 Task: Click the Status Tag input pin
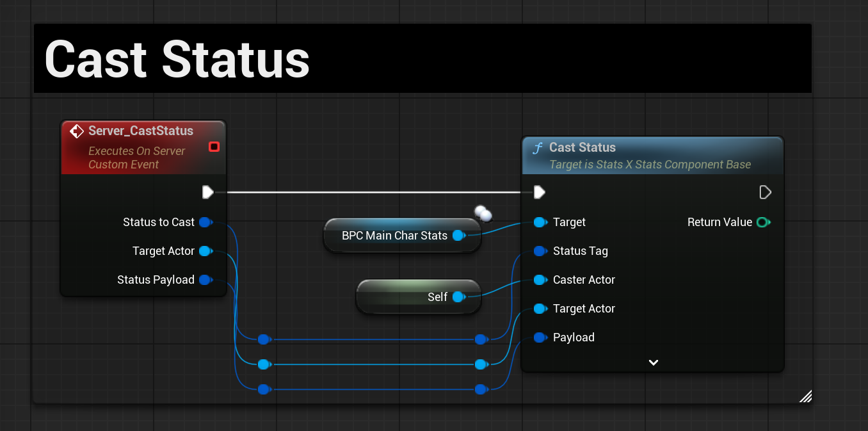point(540,251)
